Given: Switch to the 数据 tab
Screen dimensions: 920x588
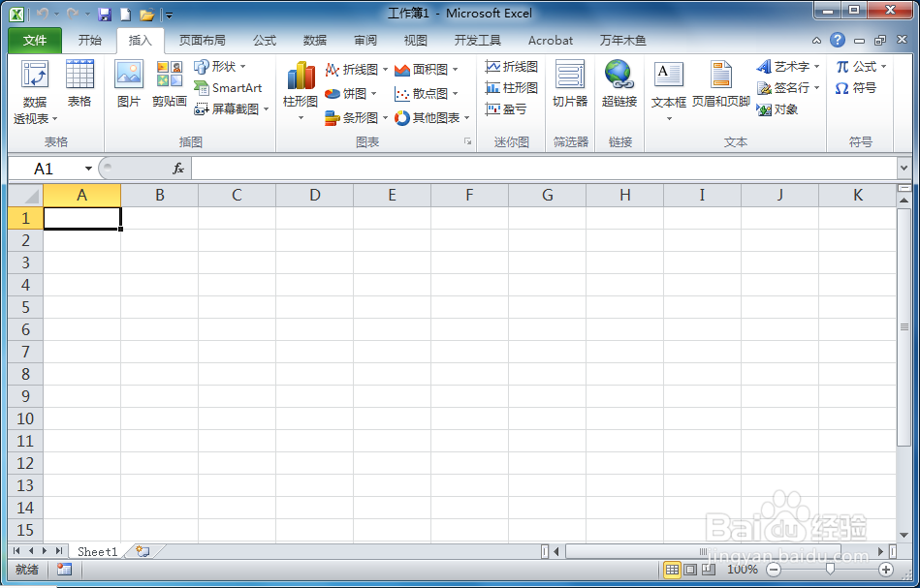Looking at the screenshot, I should coord(315,41).
